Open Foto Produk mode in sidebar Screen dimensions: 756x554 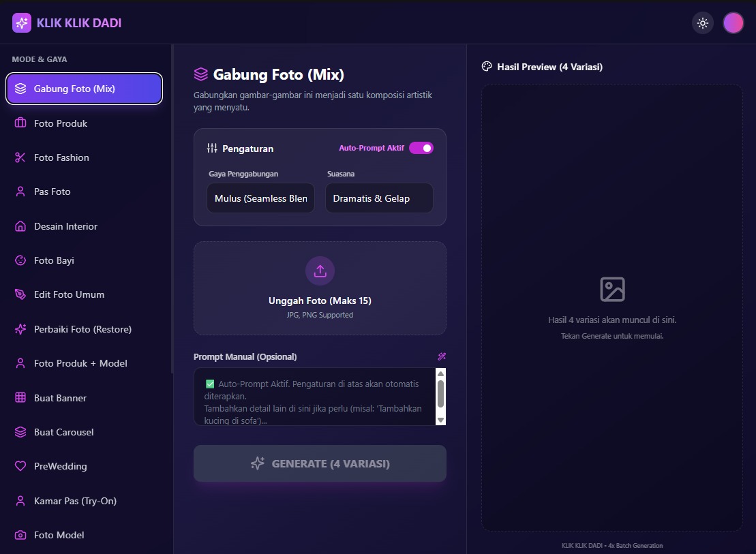(x=61, y=123)
